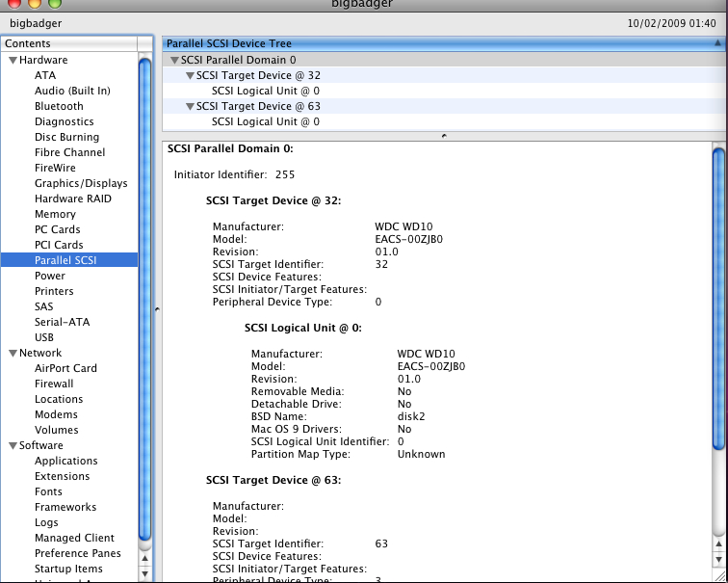Open Extensions under Software

coord(62,476)
